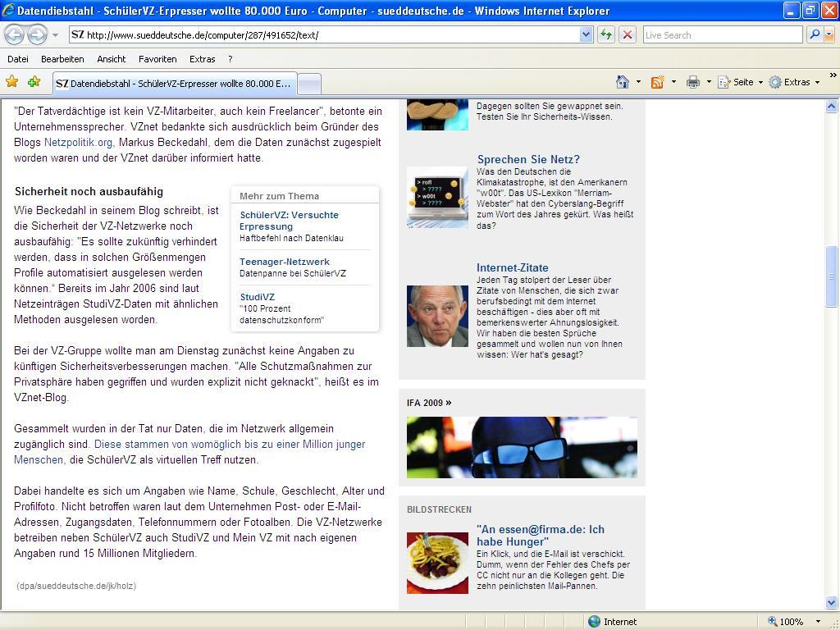Open the StudiVZ related article link
The width and height of the screenshot is (840, 630).
point(257,297)
